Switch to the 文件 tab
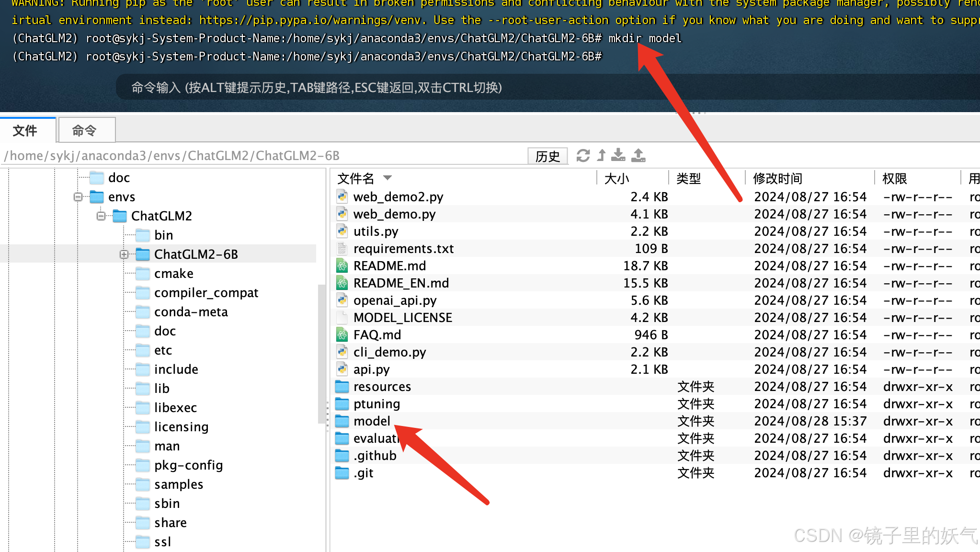The width and height of the screenshot is (980, 552). click(26, 130)
